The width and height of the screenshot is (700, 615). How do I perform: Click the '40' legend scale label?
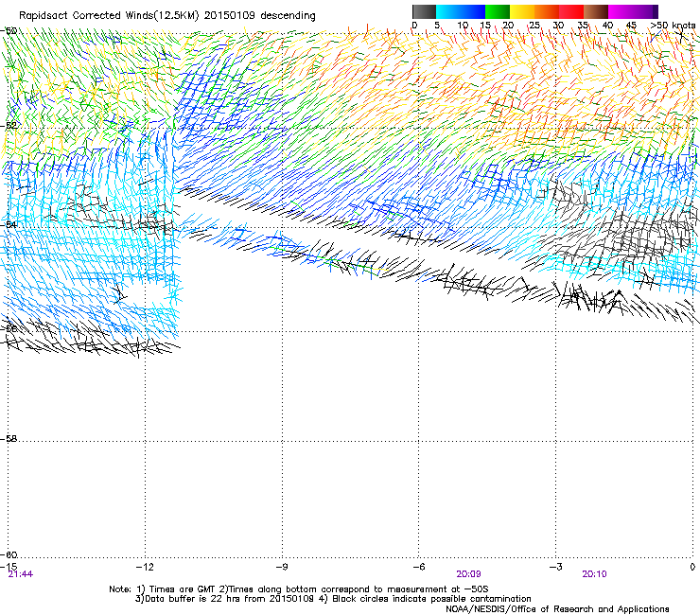607,26
